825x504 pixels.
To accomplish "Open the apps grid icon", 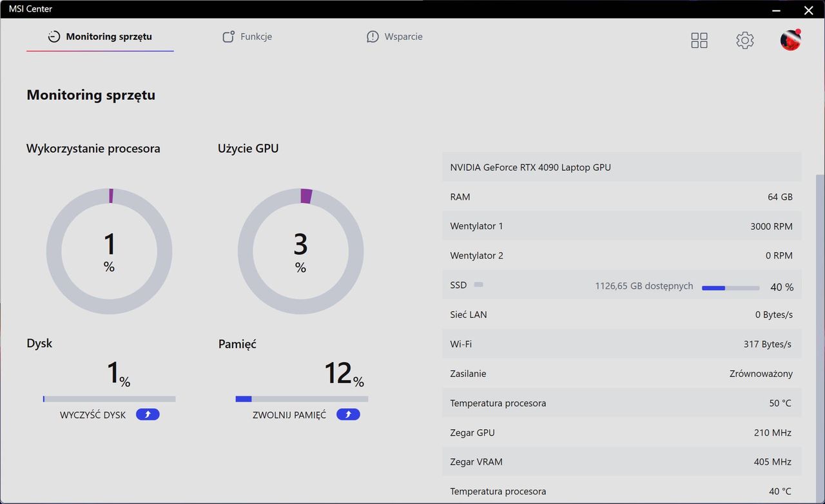I will [699, 41].
